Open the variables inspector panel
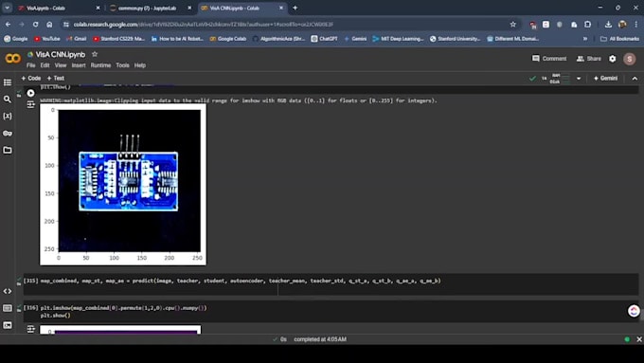 (x=8, y=117)
